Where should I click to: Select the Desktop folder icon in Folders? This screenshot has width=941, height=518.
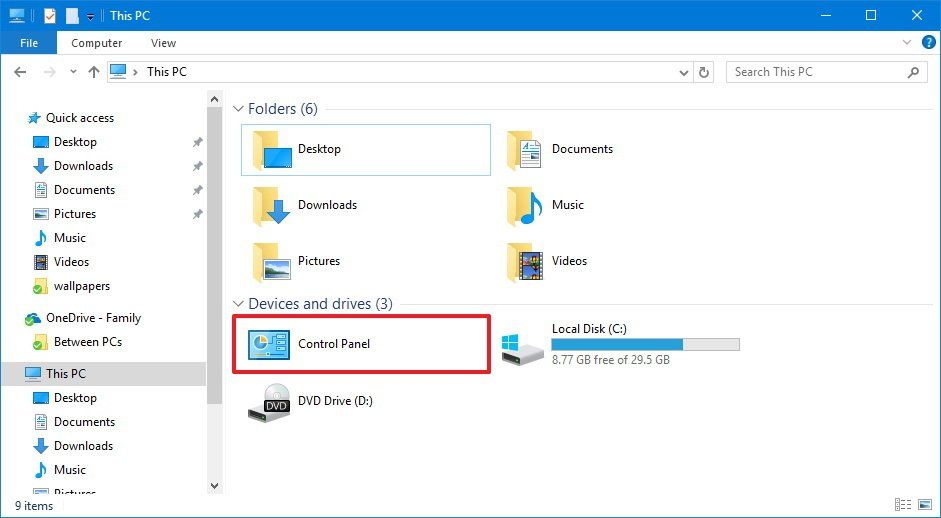(272, 149)
